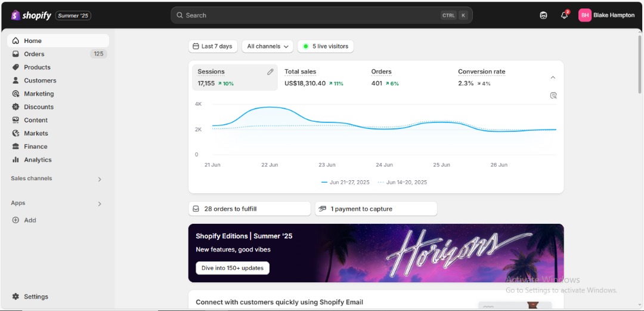Viewport: 644px width, 311px height.
Task: Select the Sessions metric card
Action: click(x=235, y=77)
